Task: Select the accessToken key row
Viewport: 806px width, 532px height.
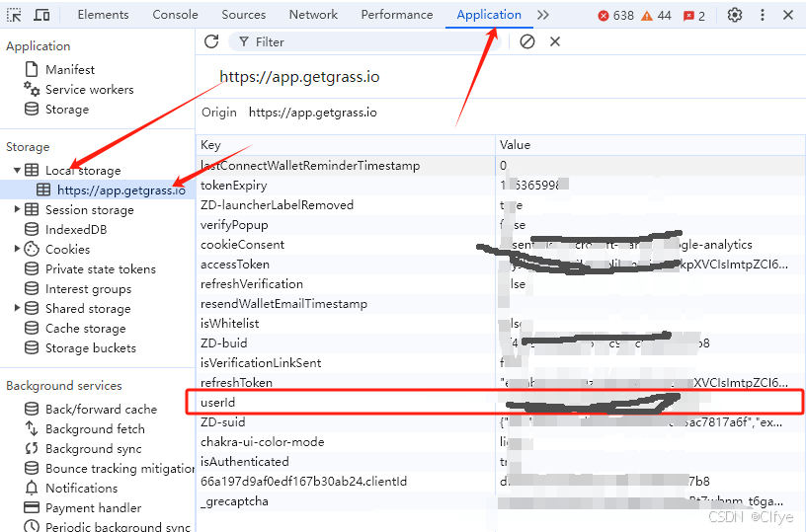Action: coord(501,265)
